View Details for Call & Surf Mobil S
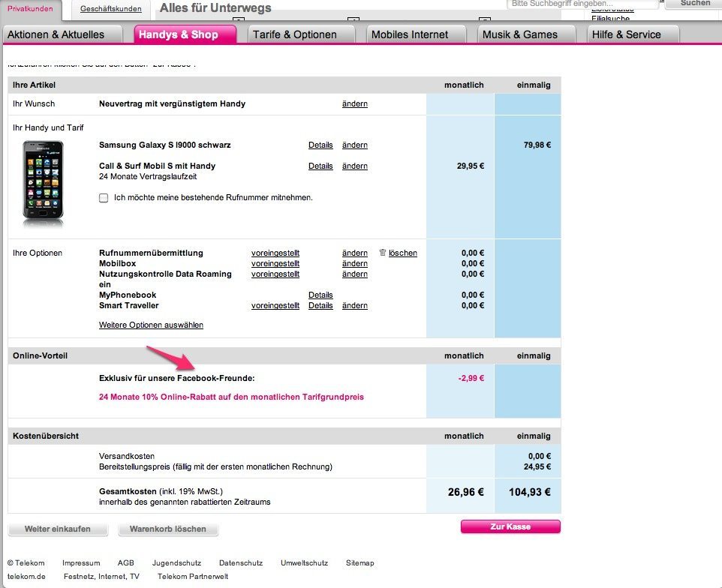Image resolution: width=722 pixels, height=588 pixels. (x=320, y=166)
